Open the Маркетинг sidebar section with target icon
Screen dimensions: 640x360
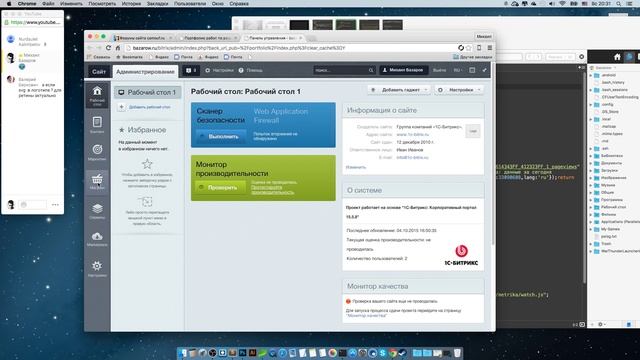97,152
